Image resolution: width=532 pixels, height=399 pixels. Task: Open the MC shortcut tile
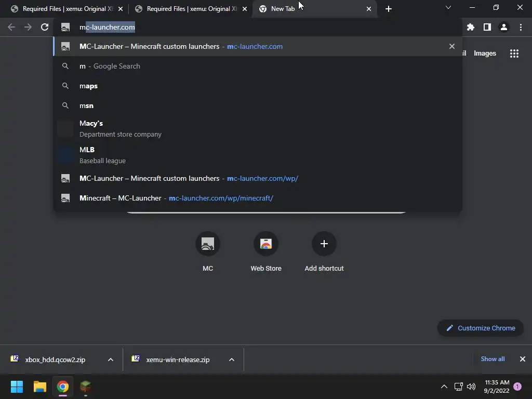point(208,252)
